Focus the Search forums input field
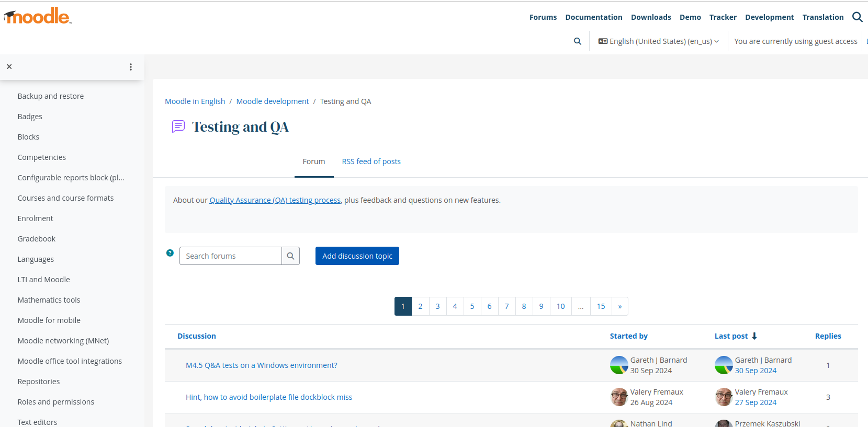This screenshot has height=427, width=868. tap(231, 256)
